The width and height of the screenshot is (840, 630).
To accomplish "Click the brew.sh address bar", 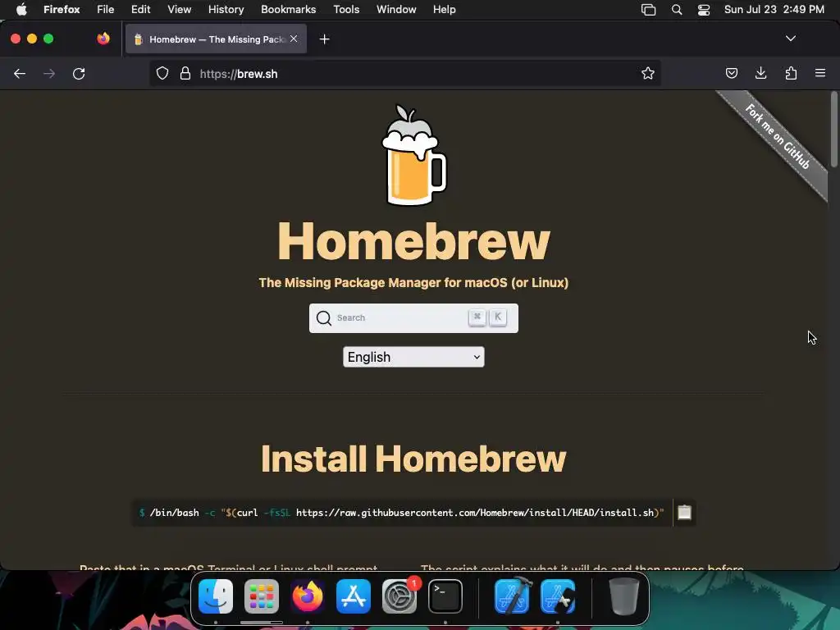I will click(404, 73).
